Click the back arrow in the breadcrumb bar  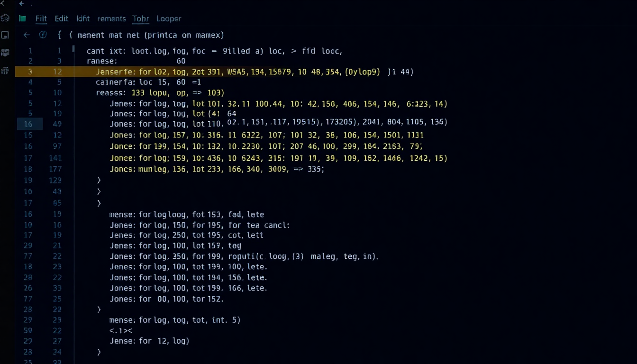pos(27,35)
